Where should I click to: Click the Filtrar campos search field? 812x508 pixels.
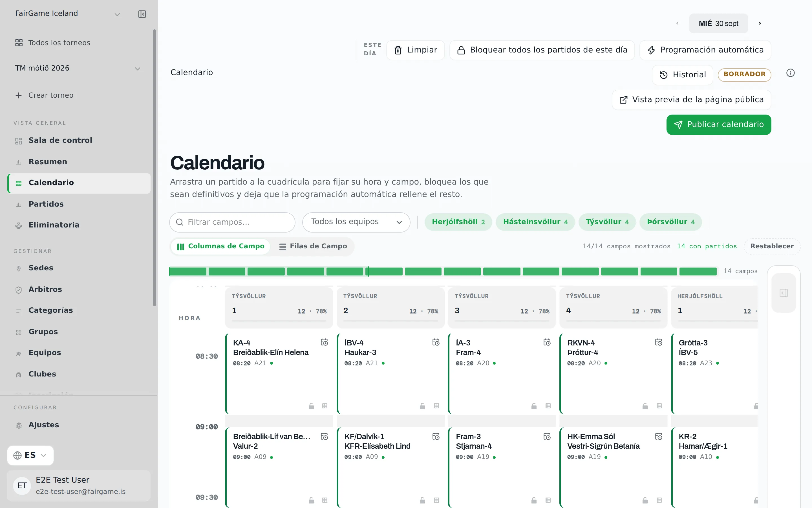232,222
